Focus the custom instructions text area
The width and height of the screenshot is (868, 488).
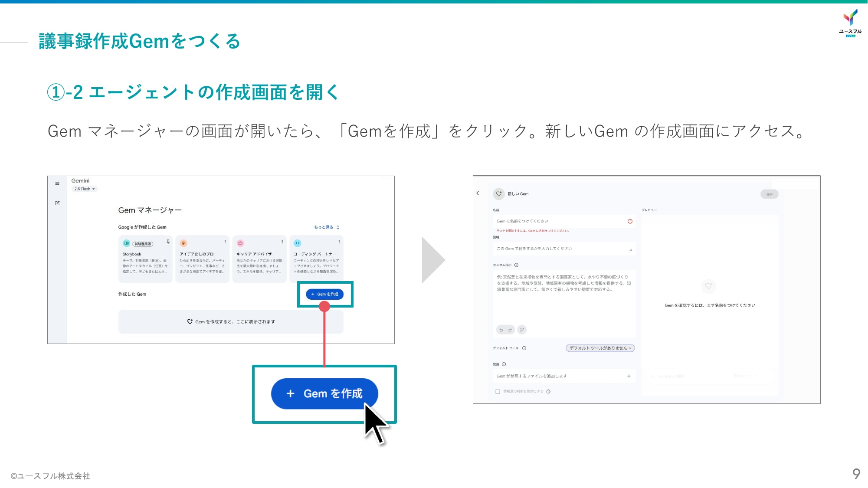564,304
